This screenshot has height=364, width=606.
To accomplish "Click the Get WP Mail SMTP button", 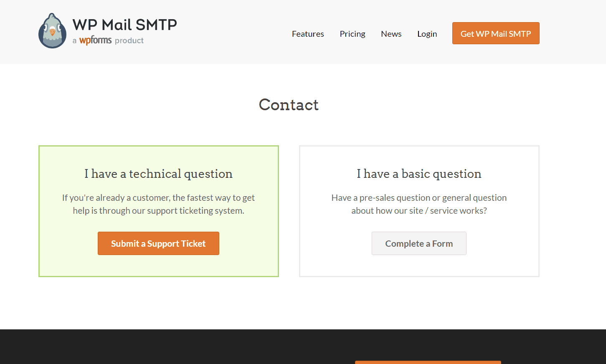I will [496, 33].
